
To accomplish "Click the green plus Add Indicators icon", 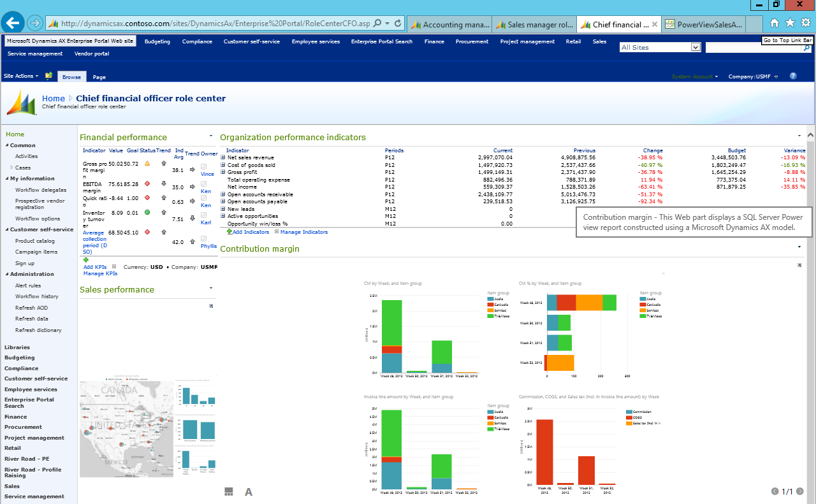I will [229, 232].
